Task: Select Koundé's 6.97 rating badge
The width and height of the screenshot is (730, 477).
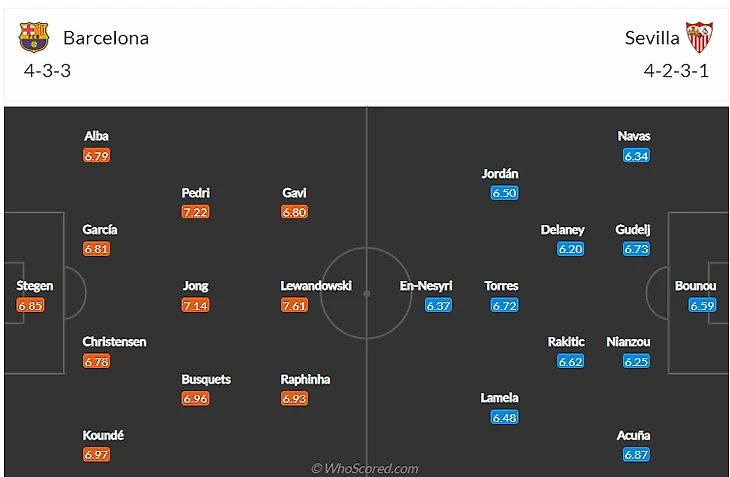Action: coord(97,455)
